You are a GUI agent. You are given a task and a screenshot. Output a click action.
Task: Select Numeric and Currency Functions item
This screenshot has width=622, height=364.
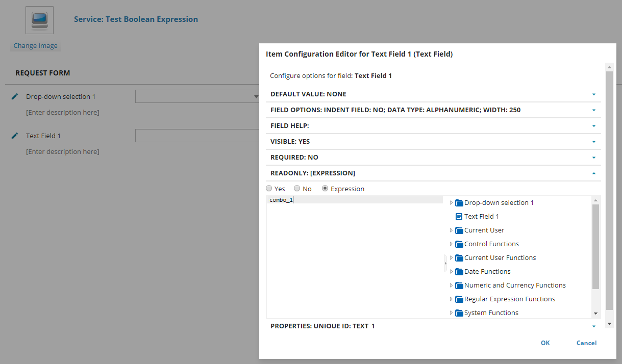tap(514, 285)
